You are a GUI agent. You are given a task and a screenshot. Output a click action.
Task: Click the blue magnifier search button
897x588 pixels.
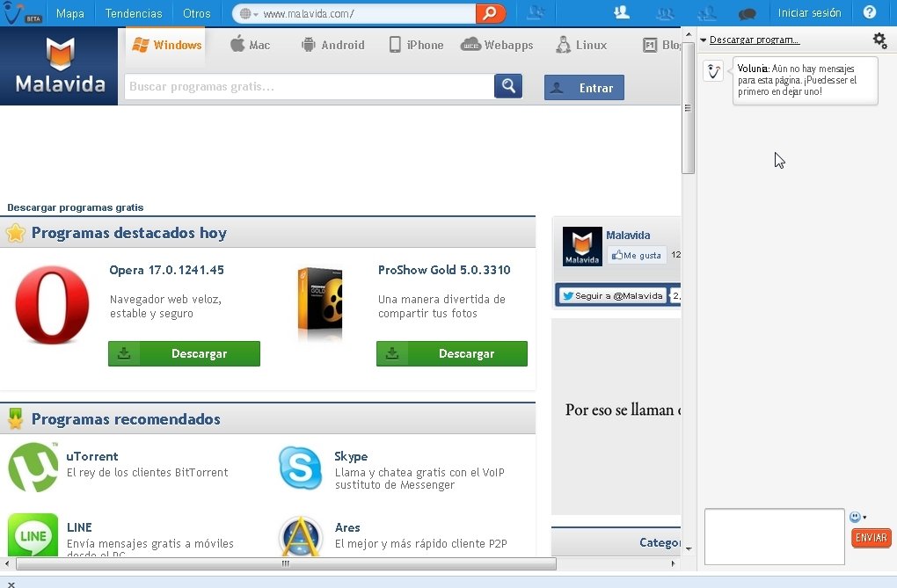(508, 86)
